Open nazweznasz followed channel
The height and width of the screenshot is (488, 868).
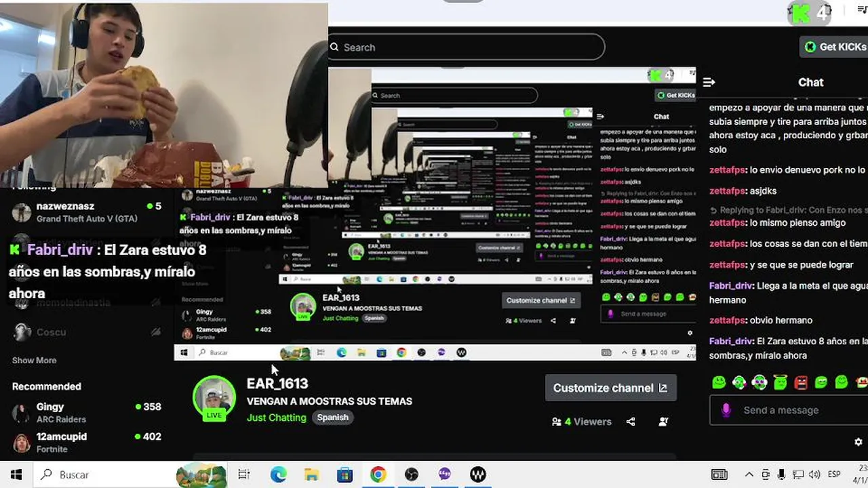(x=87, y=212)
